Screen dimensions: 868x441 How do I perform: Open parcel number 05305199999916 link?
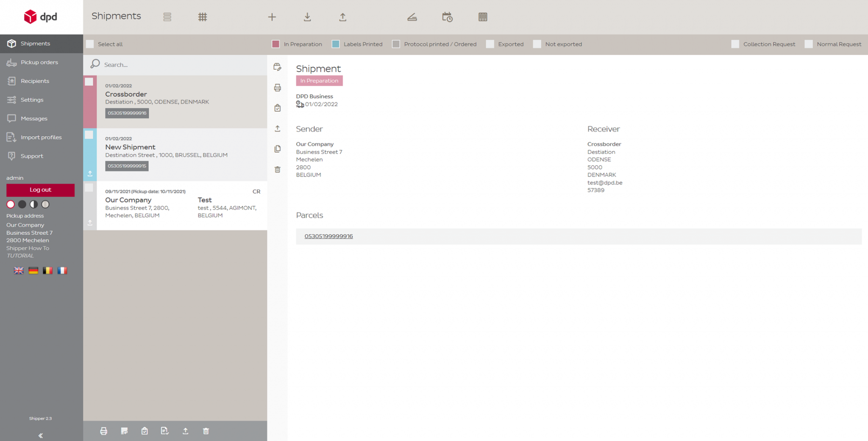tap(328, 236)
